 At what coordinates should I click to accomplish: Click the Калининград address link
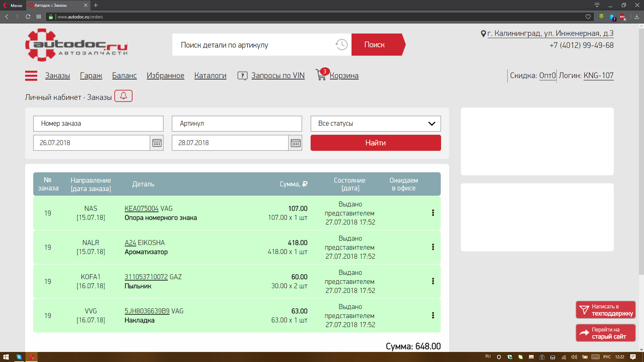coord(550,34)
